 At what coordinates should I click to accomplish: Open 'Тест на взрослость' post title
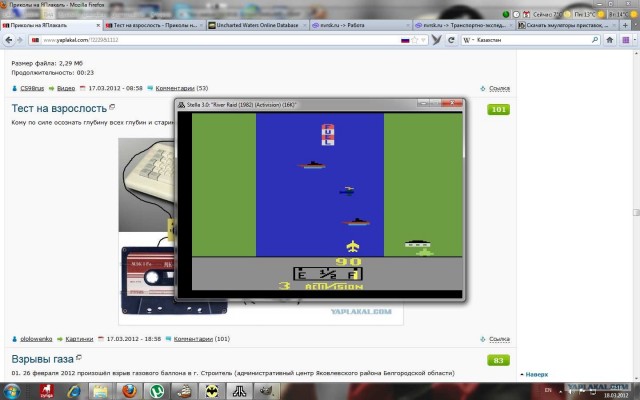tap(59, 109)
